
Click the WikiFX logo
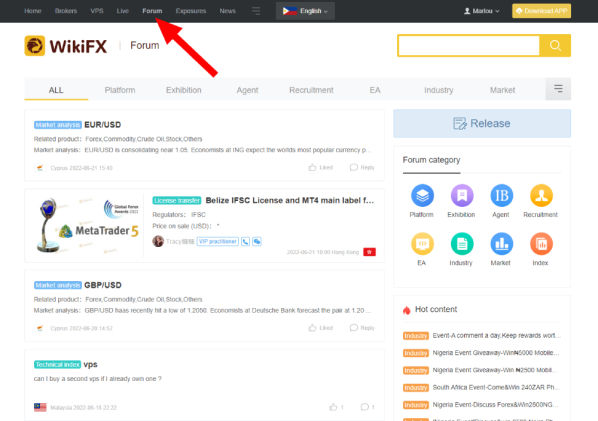point(66,46)
